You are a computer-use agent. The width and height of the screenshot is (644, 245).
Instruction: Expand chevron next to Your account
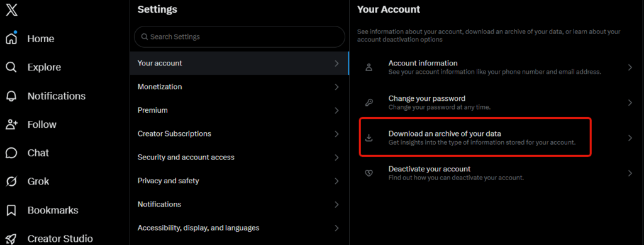tap(337, 64)
